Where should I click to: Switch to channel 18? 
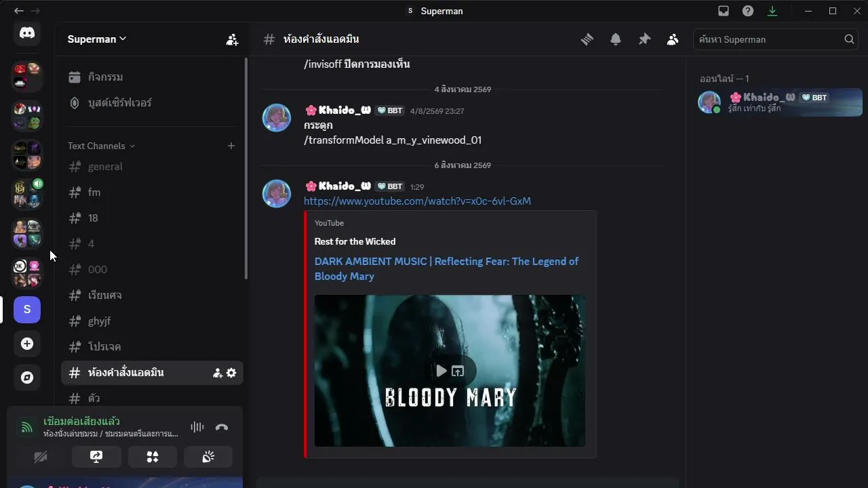tap(152, 218)
